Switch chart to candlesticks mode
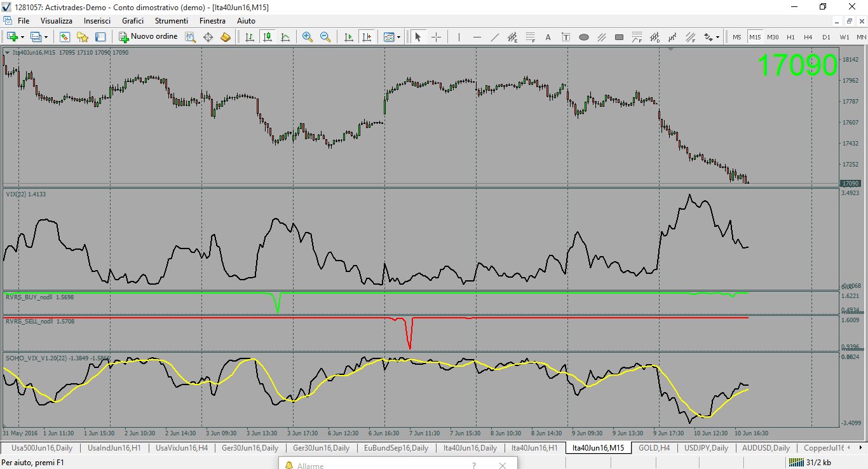Viewport: 868px width, 469px height. pos(268,37)
